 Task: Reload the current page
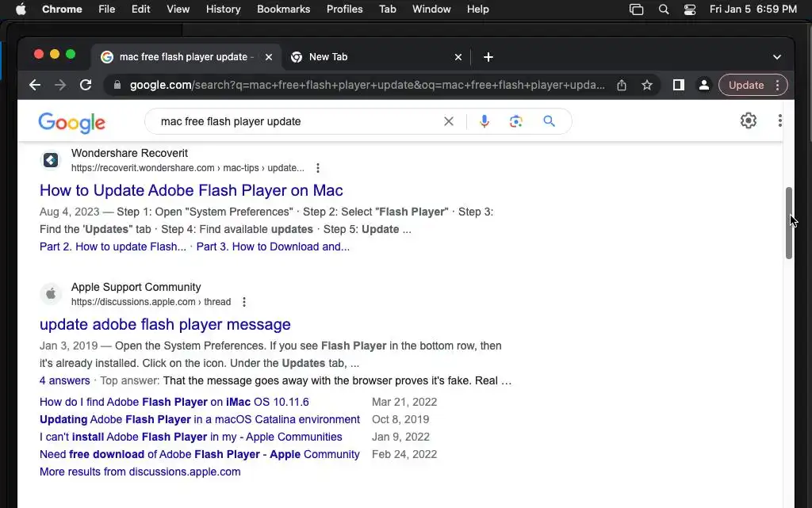[86, 85]
